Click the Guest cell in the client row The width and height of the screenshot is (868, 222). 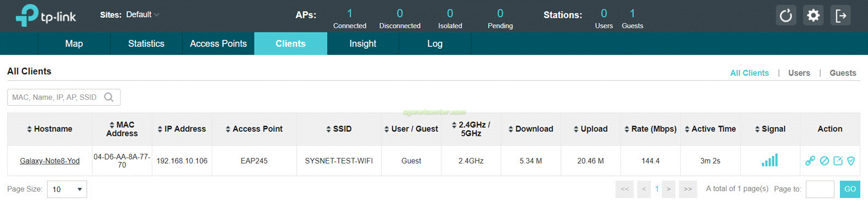coord(411,161)
